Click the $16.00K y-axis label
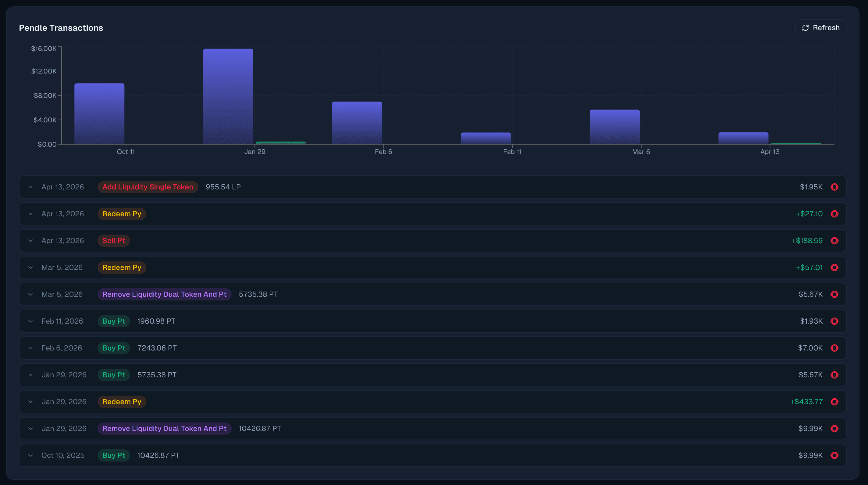868x485 pixels. 44,48
